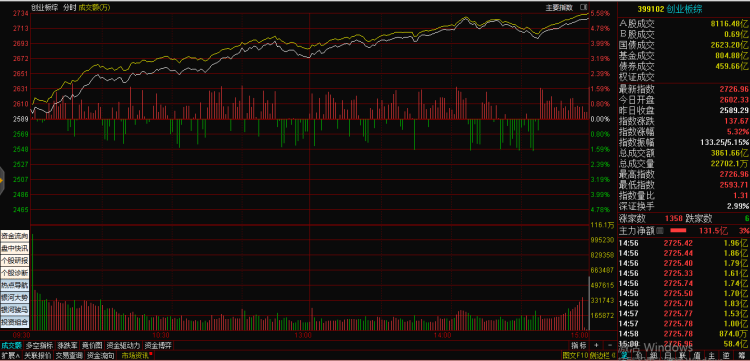The height and width of the screenshot is (361, 750).
Task: Click the 指数涨跌 value 137.67
Action: pyautogui.click(x=737, y=121)
